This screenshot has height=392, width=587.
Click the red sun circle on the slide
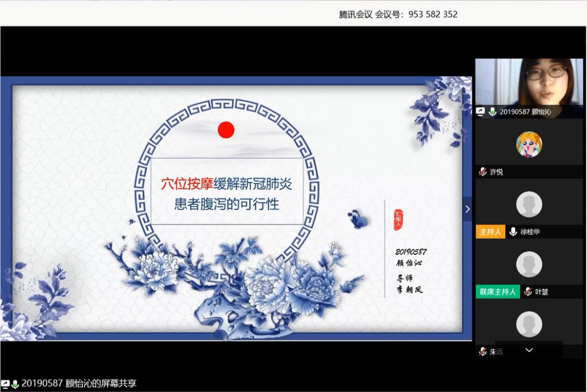[x=226, y=129]
